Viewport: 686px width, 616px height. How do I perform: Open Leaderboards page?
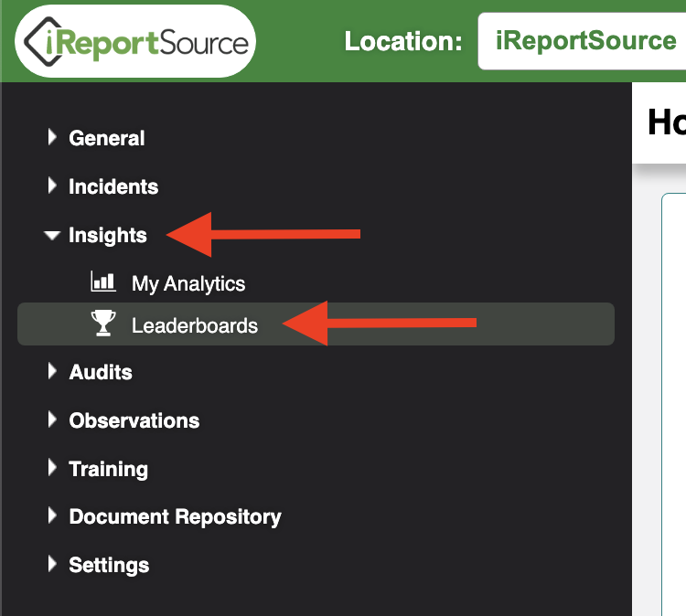(316, 324)
